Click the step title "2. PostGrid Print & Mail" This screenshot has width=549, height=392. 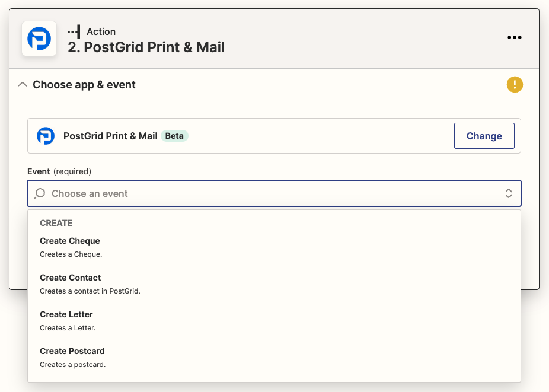click(146, 47)
